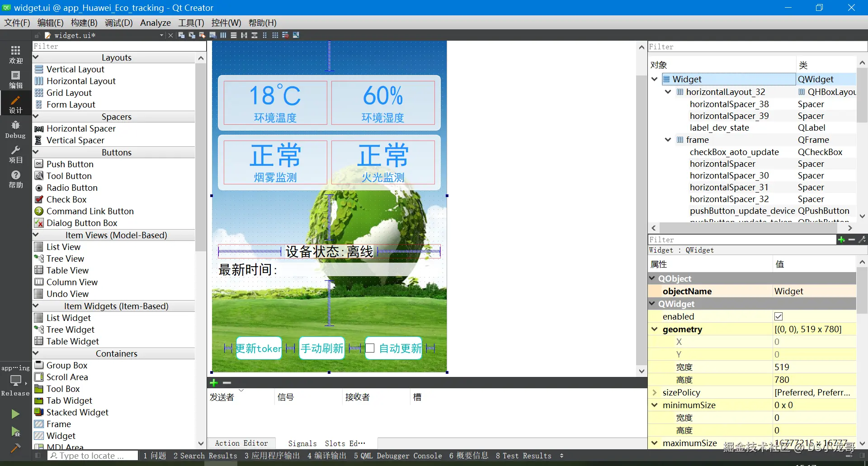The width and height of the screenshot is (868, 466).
Task: Select Radio Button in widget box
Action: pyautogui.click(x=72, y=188)
